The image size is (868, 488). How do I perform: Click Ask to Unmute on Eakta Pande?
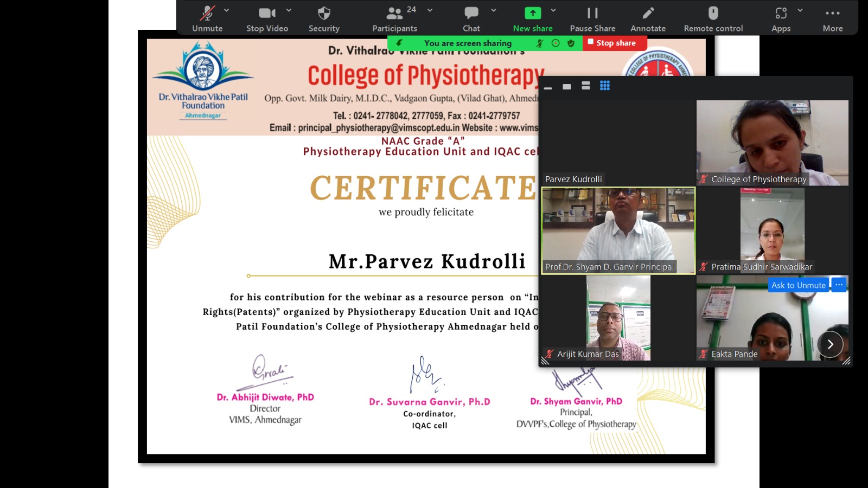[x=798, y=285]
